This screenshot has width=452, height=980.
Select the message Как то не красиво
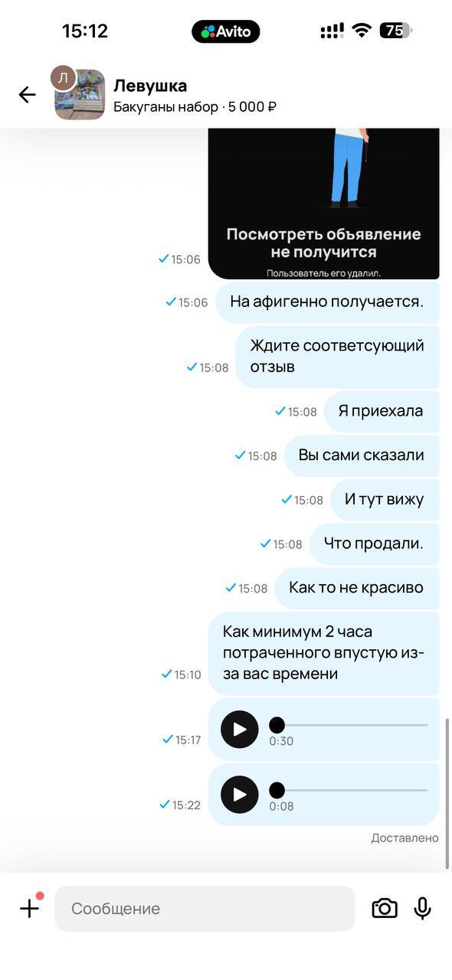point(356,588)
